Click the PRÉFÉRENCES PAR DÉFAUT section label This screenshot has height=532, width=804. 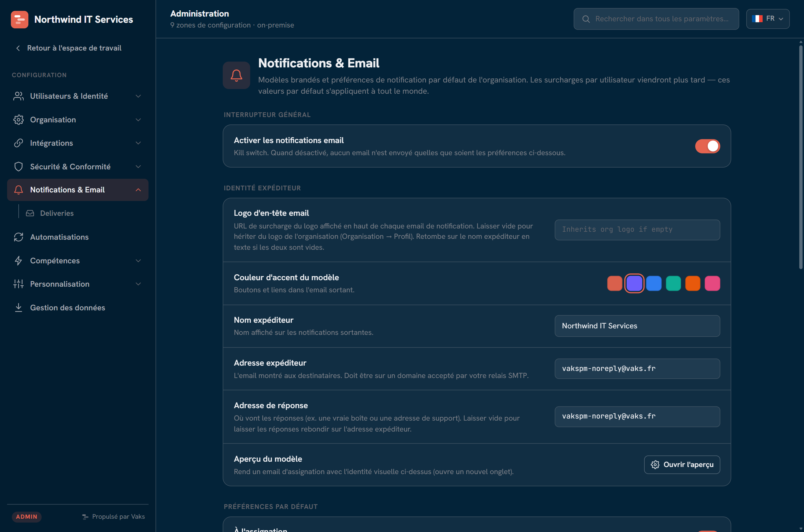(x=270, y=507)
